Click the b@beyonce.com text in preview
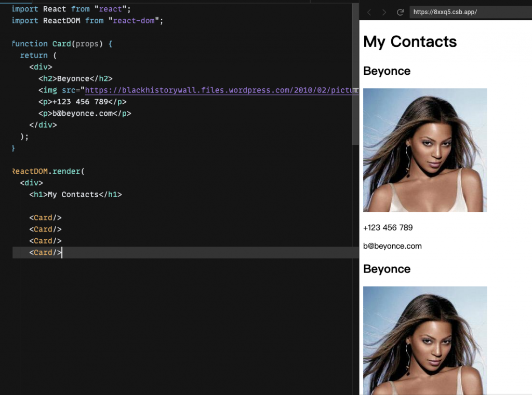Image resolution: width=532 pixels, height=395 pixels. coord(392,246)
